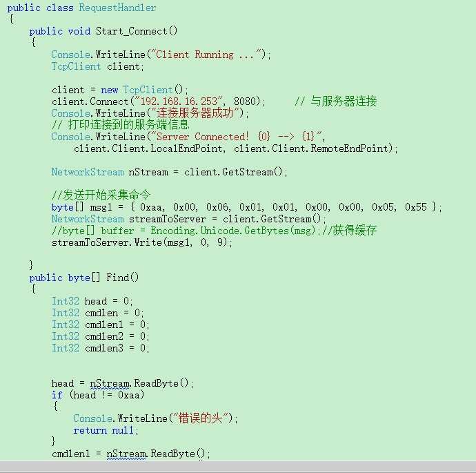476x473 pixels.
Task: Click the string "错误的头"
Action: tap(200, 418)
